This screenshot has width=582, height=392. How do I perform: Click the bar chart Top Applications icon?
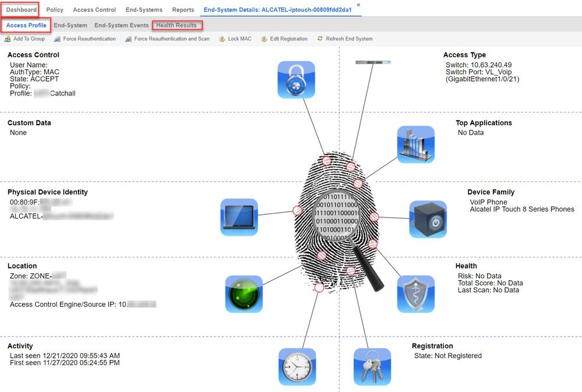[x=416, y=144]
